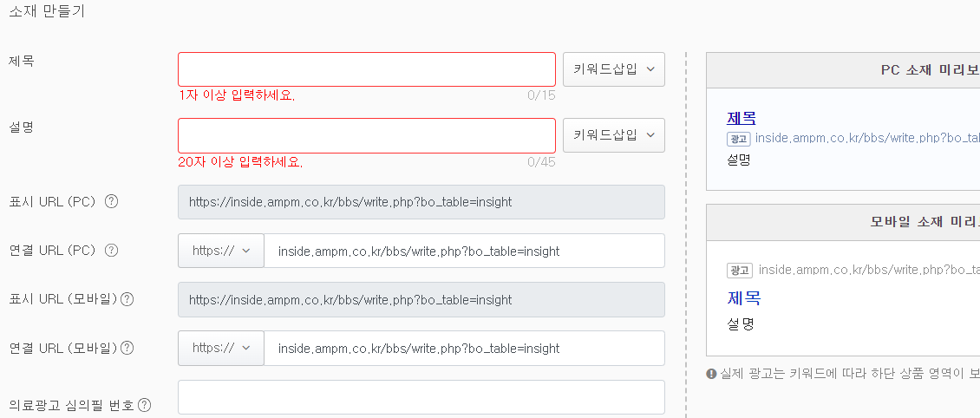Open 키워드삽입 dropdown for 제목
Viewport: 980px width, 418px height.
[x=614, y=69]
